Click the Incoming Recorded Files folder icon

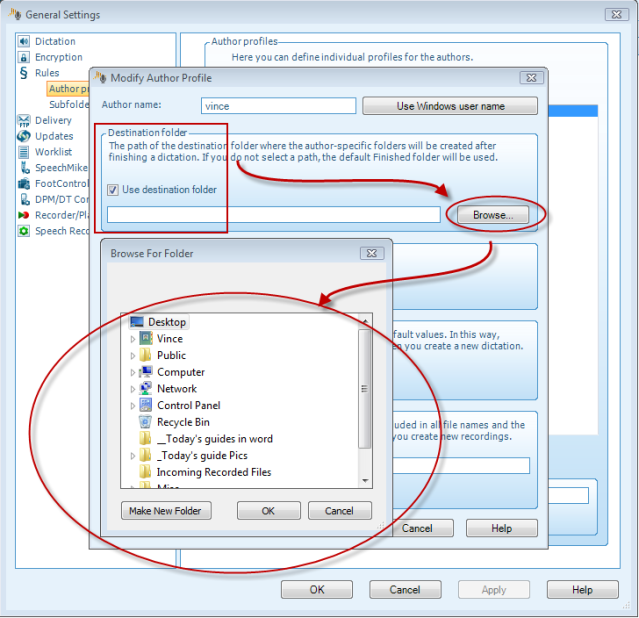point(145,472)
